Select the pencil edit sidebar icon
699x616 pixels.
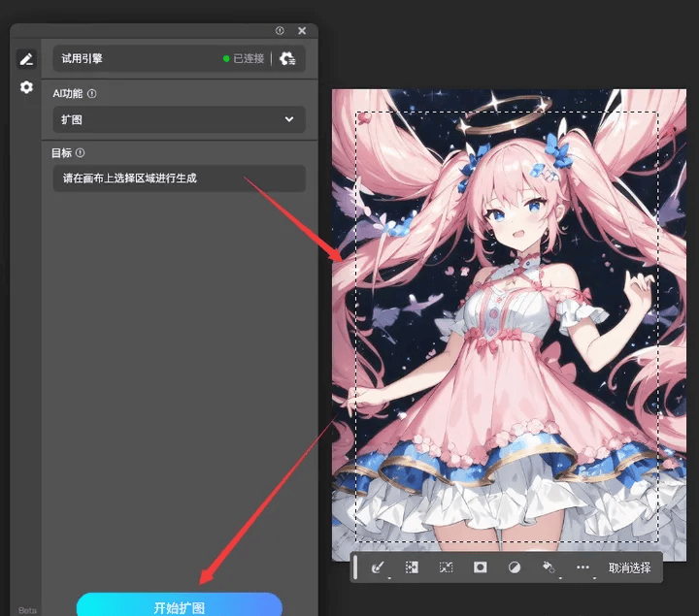26,59
